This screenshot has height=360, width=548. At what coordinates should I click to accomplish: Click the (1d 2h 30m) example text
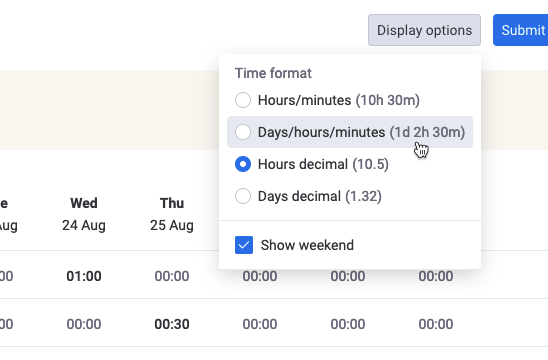[x=427, y=132]
